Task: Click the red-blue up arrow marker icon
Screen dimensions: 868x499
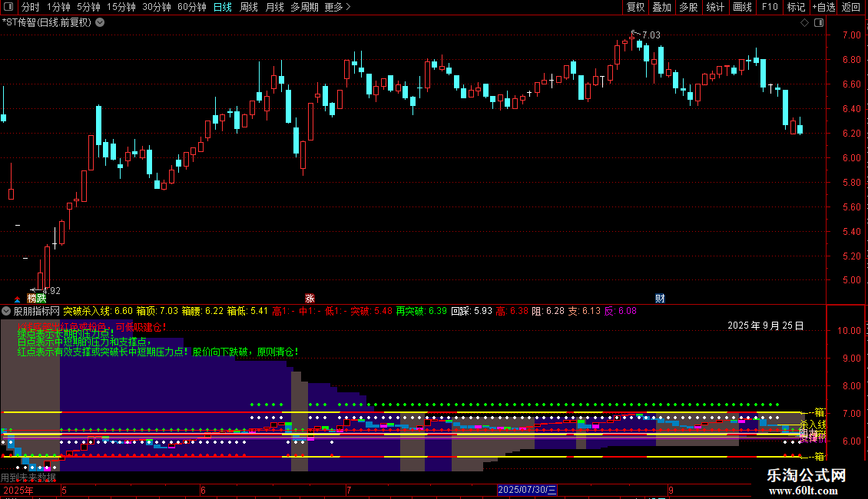Action: pos(17,299)
